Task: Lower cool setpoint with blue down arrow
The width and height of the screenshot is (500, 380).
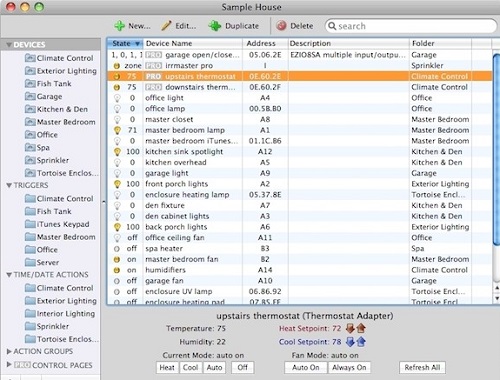Action: [350, 342]
